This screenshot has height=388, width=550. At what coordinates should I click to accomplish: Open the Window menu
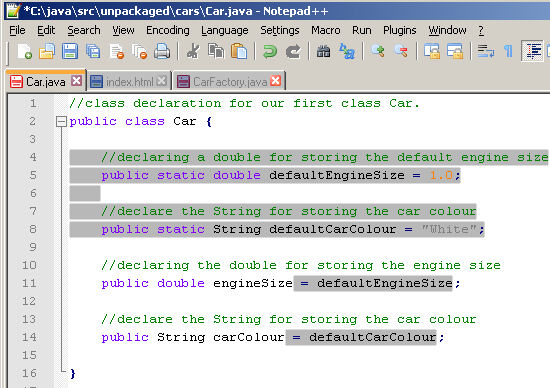[x=447, y=31]
